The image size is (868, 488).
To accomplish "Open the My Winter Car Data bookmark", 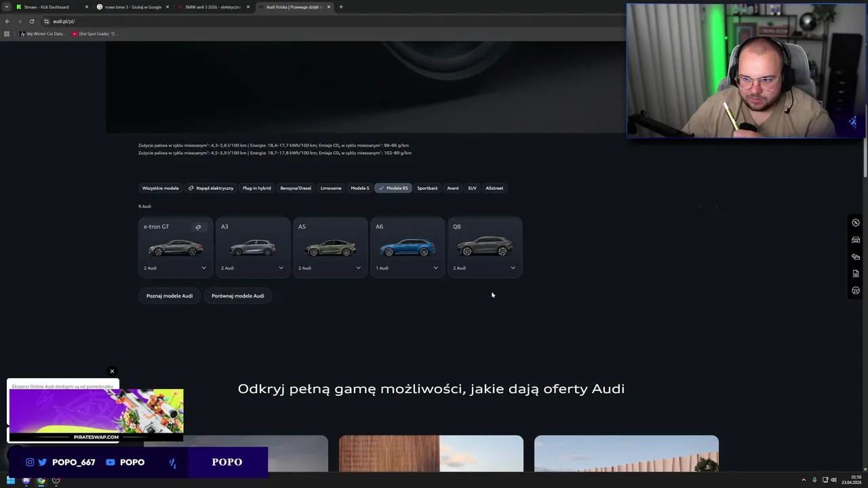I will tap(42, 34).
